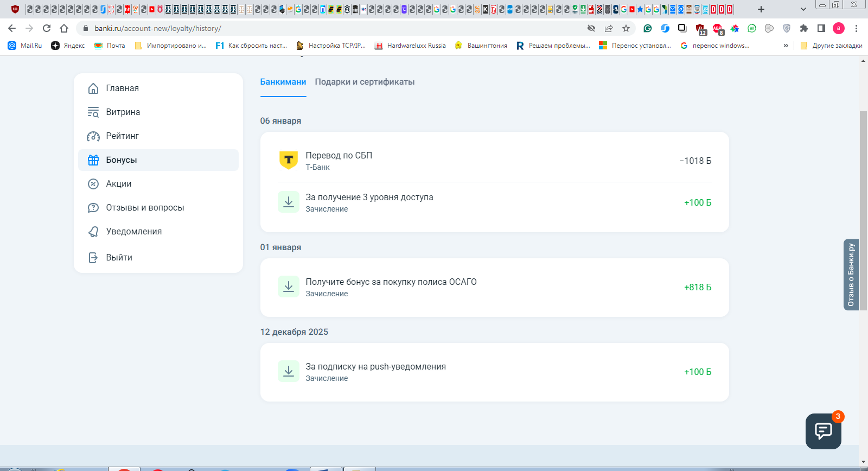Select the Банкимани tab

pos(283,82)
